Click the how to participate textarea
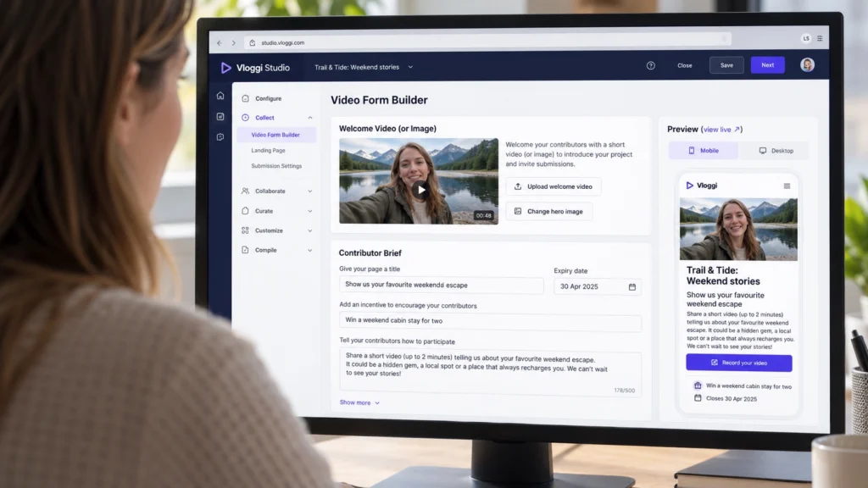The image size is (868, 488). pos(491,373)
